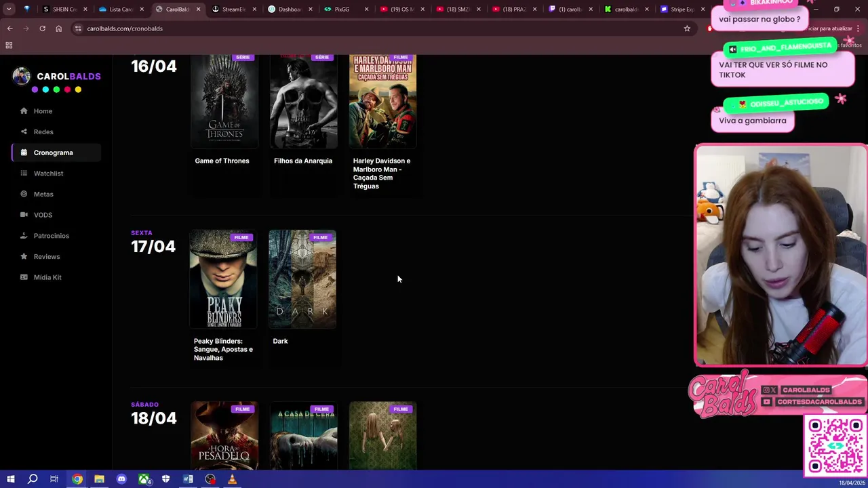This screenshot has width=868, height=488.
Task: Open the apps grid in bookmarks bar
Action: pyautogui.click(x=9, y=45)
